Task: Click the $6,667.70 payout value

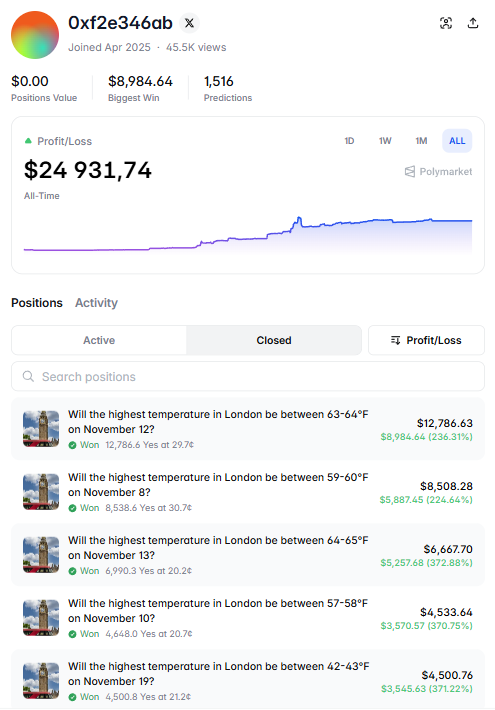Action: pos(448,549)
